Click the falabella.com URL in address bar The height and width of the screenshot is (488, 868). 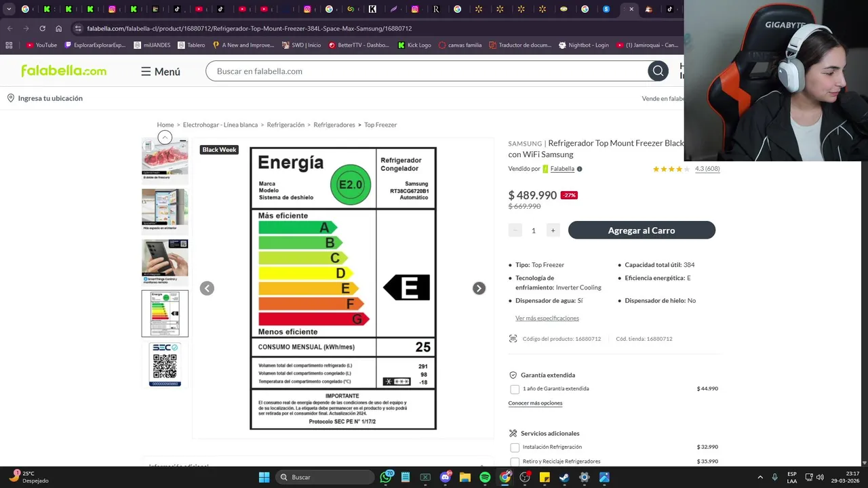click(250, 28)
